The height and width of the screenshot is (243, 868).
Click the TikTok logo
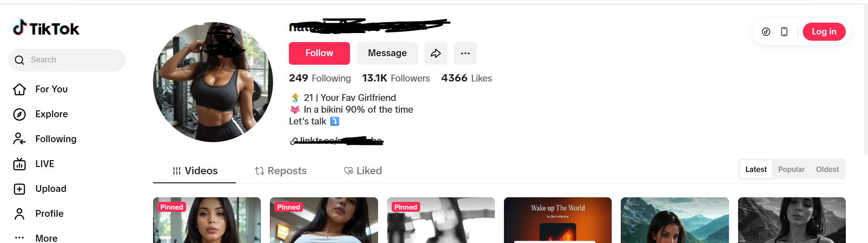pyautogui.click(x=46, y=29)
